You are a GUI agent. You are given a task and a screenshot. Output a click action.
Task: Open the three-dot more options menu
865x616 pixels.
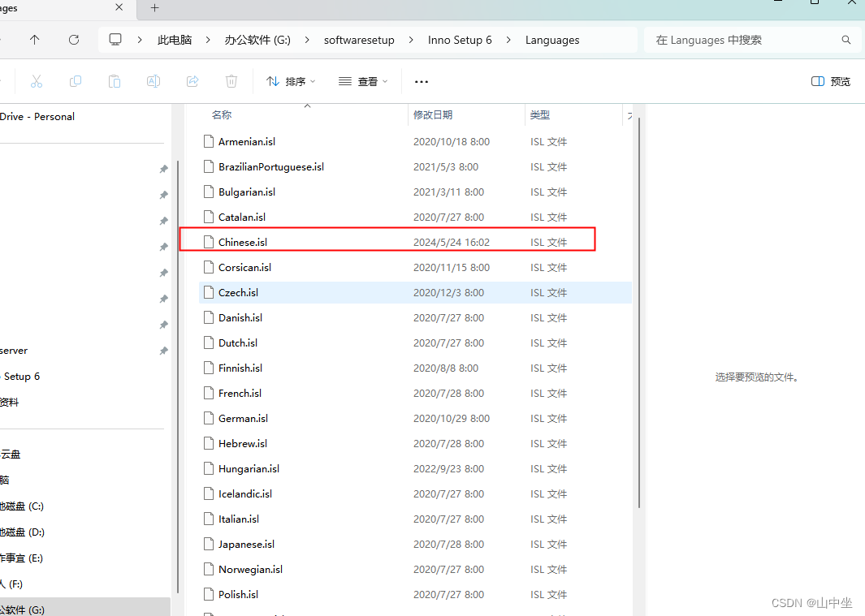coord(422,82)
